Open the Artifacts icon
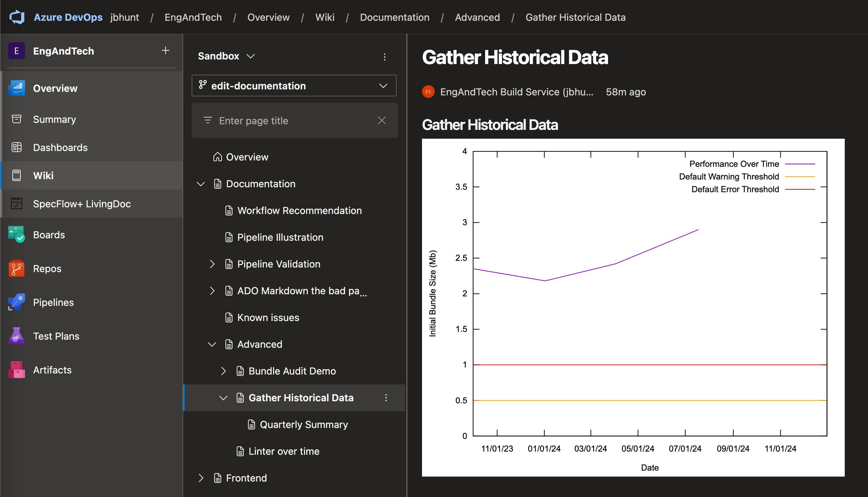 coord(16,370)
